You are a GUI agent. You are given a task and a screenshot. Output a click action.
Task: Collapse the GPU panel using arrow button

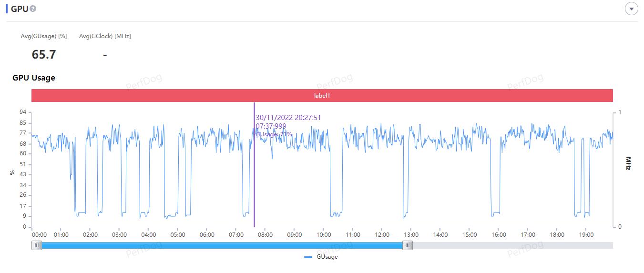point(631,9)
